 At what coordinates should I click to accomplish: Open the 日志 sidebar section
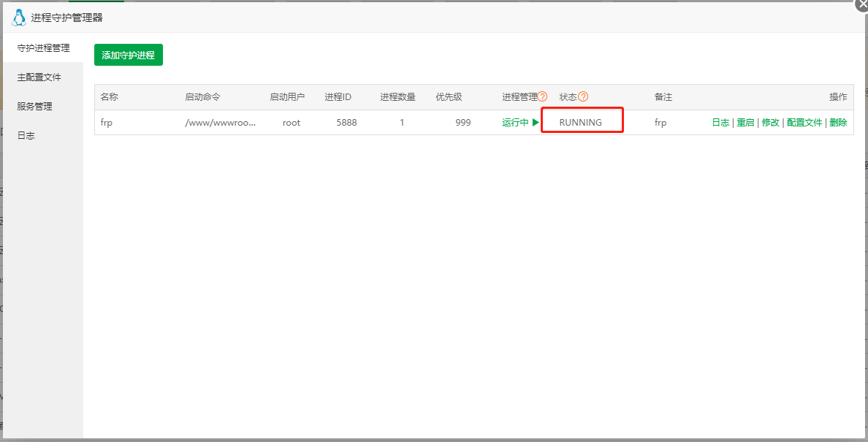[29, 134]
